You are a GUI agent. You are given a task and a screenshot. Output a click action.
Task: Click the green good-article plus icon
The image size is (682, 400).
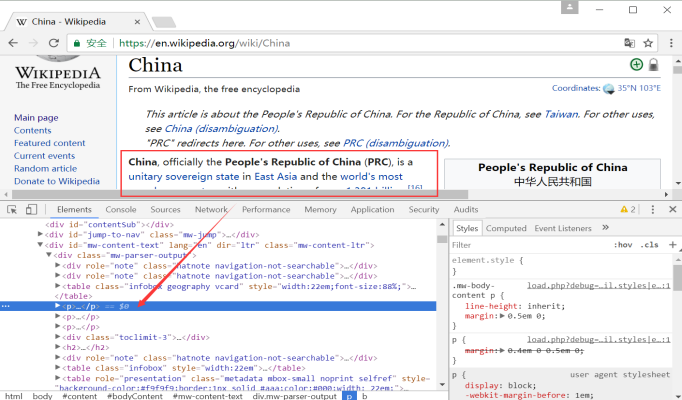coord(636,64)
